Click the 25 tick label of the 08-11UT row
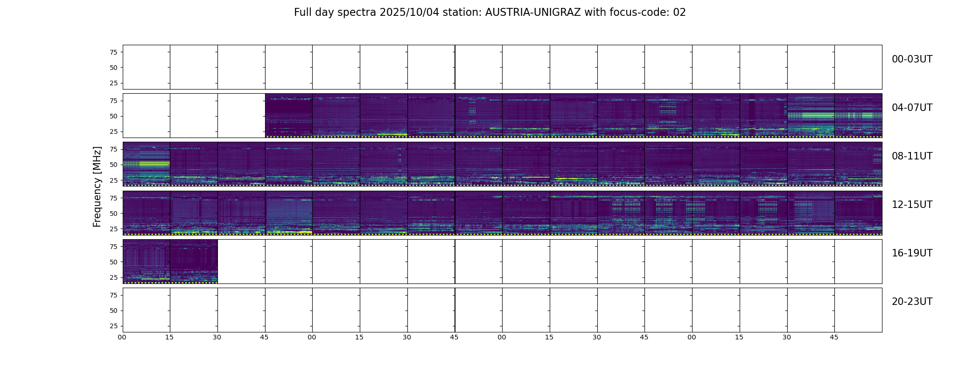980x373 pixels. 113,180
